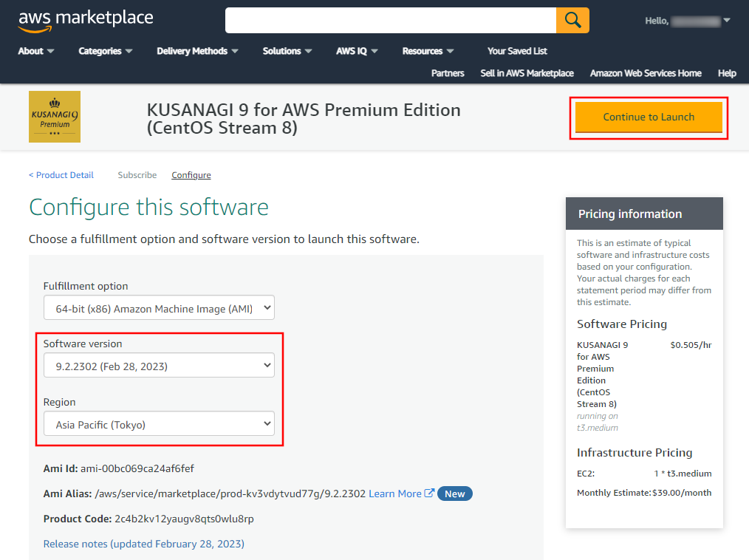Expand the Resources menu
749x560 pixels.
point(428,51)
